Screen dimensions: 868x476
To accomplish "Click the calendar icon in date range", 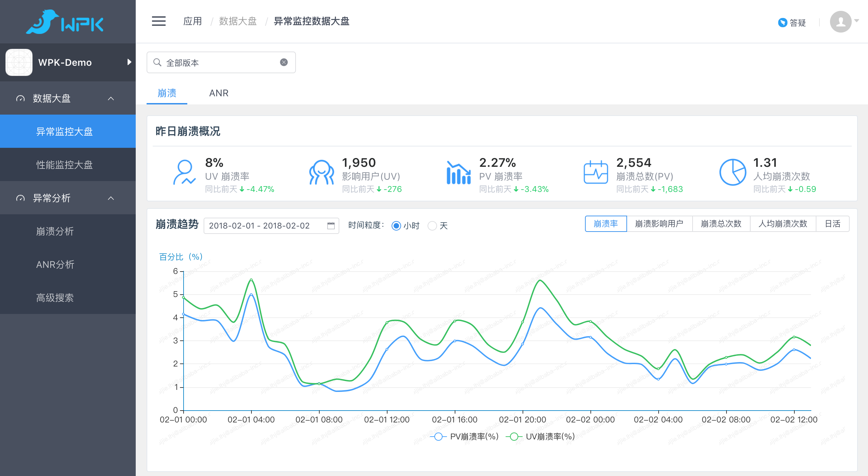I will click(x=331, y=226).
